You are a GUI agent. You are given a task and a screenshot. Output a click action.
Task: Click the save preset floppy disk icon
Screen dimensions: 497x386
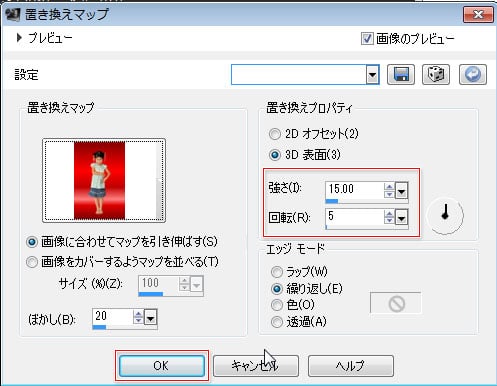[401, 74]
